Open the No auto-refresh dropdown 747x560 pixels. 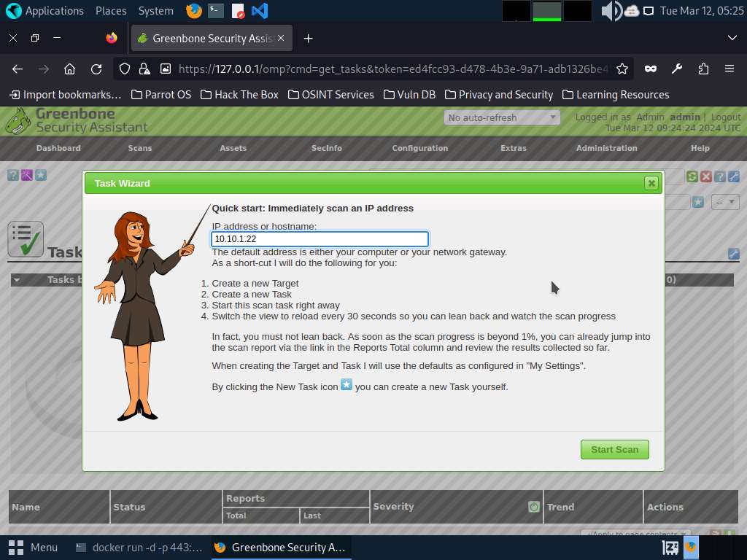pyautogui.click(x=501, y=117)
